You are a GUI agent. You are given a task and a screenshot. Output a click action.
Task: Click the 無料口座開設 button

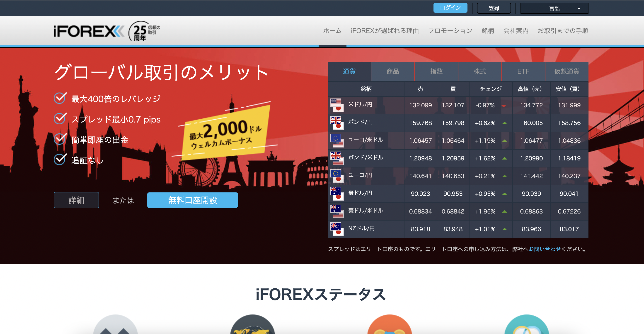pyautogui.click(x=193, y=200)
